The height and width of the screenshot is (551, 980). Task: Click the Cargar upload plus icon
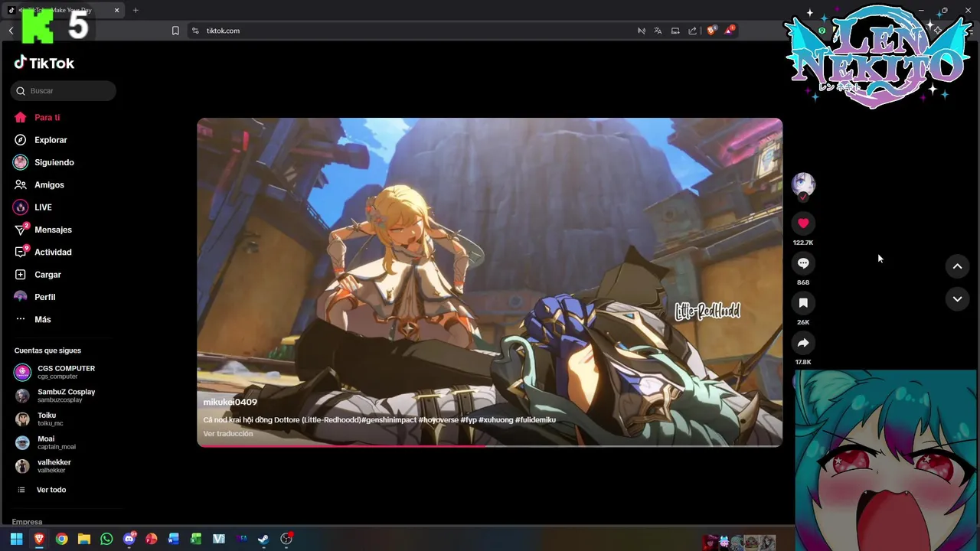(21, 275)
